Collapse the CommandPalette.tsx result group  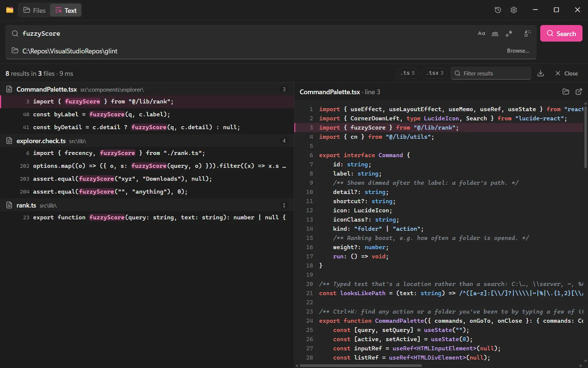point(147,89)
